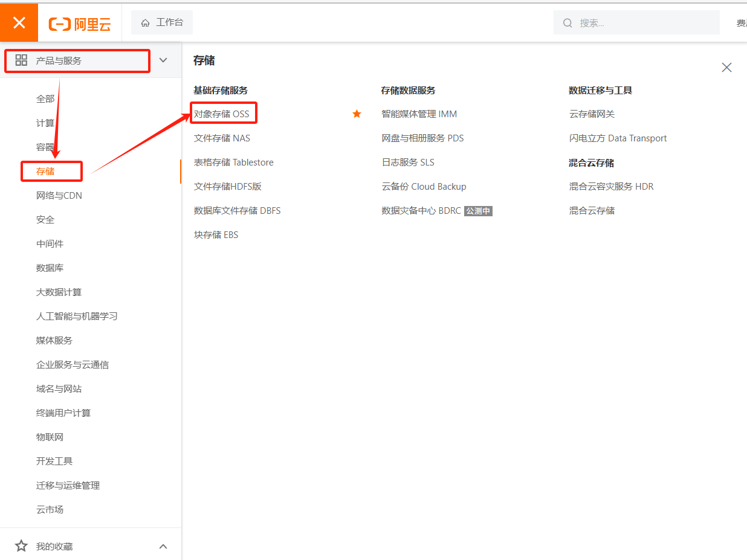Select the 物联网 category
This screenshot has width=747, height=560.
50,437
